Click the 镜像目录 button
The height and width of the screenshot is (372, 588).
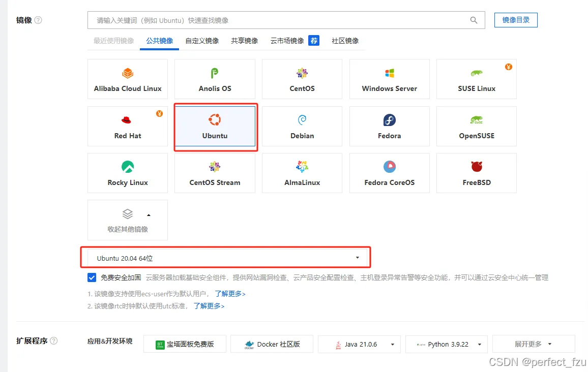click(516, 20)
